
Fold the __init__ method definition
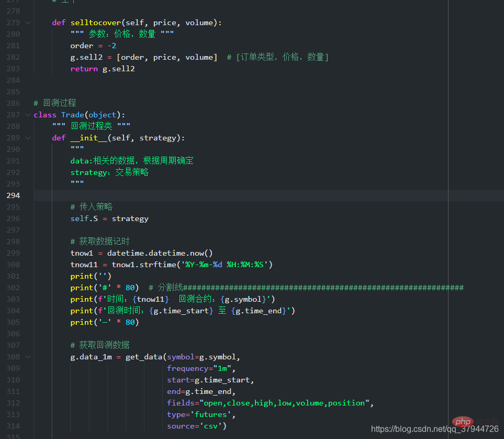pos(28,138)
